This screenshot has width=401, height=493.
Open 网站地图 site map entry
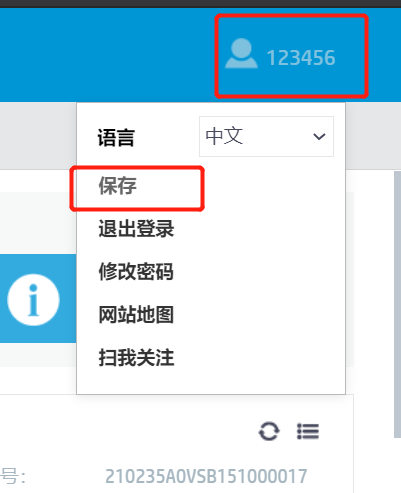coord(136,314)
